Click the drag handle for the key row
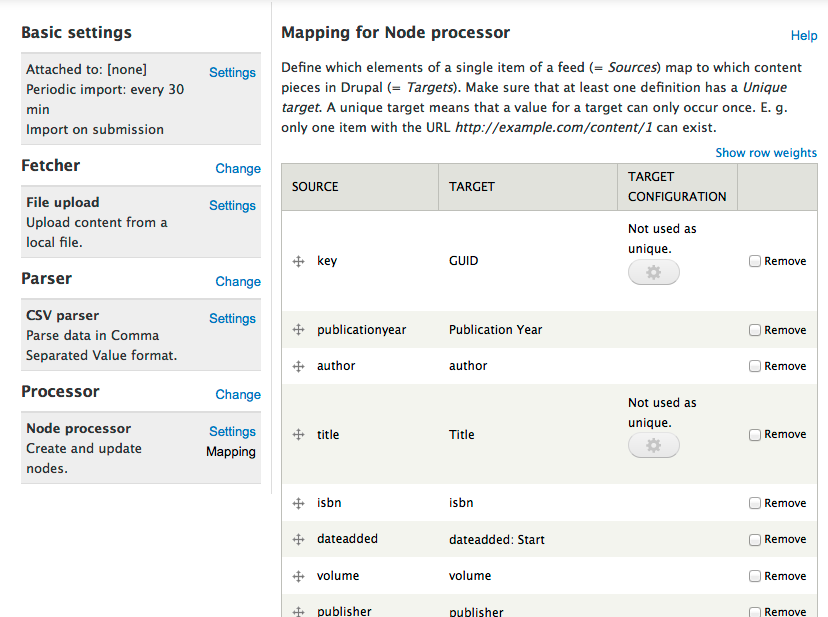 pyautogui.click(x=298, y=261)
